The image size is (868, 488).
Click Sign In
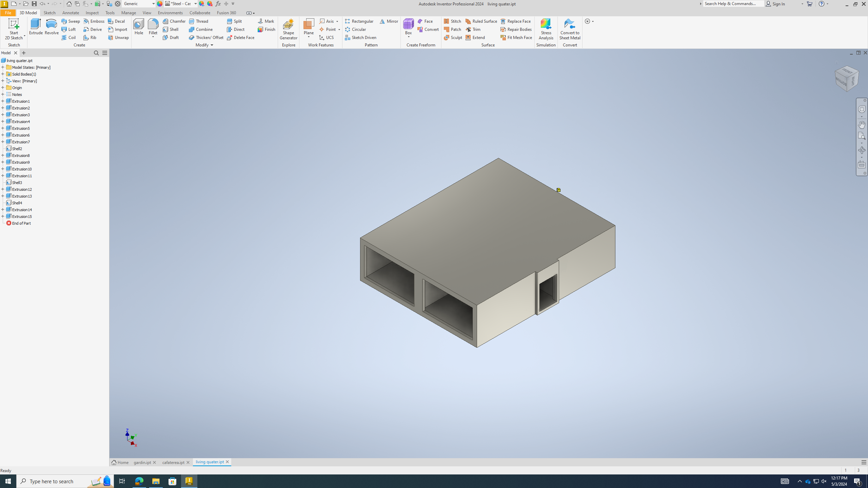[x=775, y=4]
